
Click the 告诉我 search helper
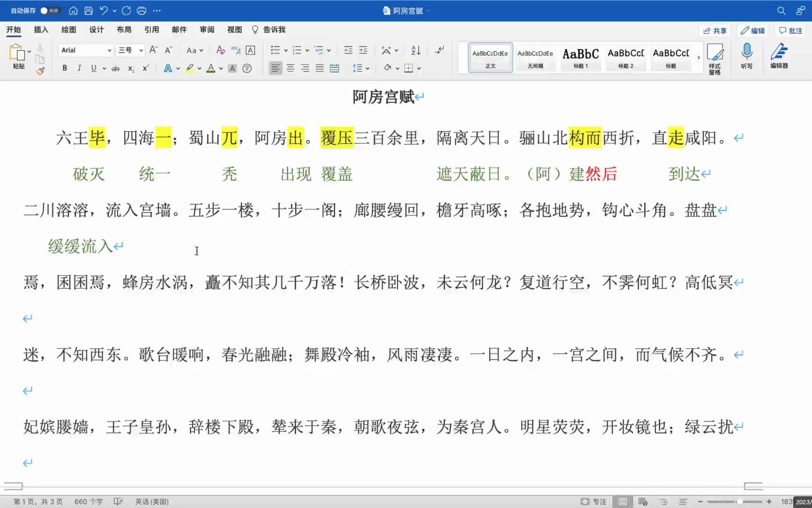coord(269,30)
